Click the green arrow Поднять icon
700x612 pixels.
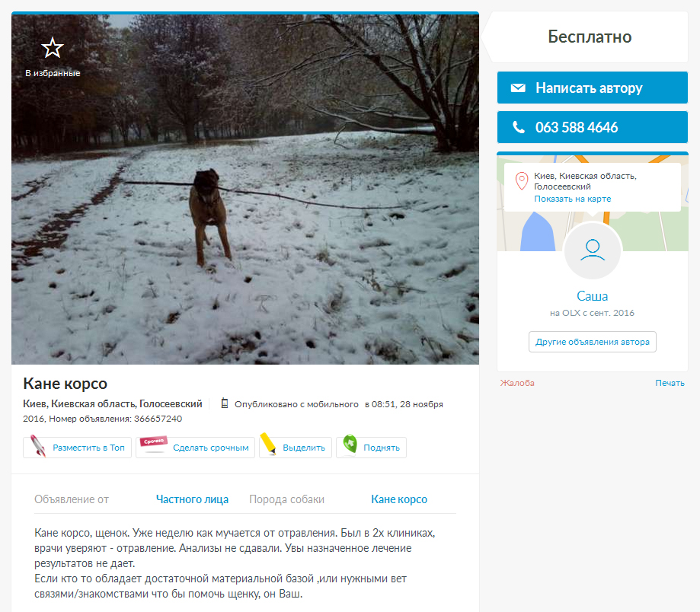tap(350, 444)
